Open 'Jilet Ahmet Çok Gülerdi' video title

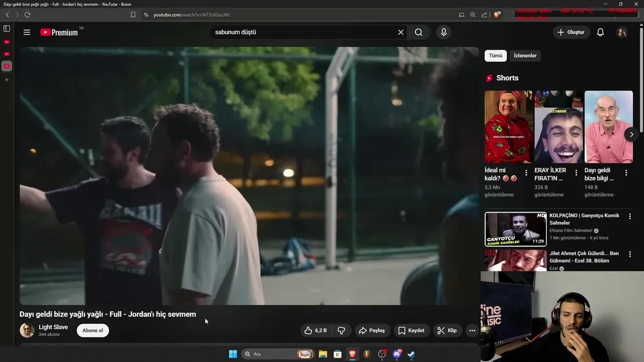tap(584, 257)
